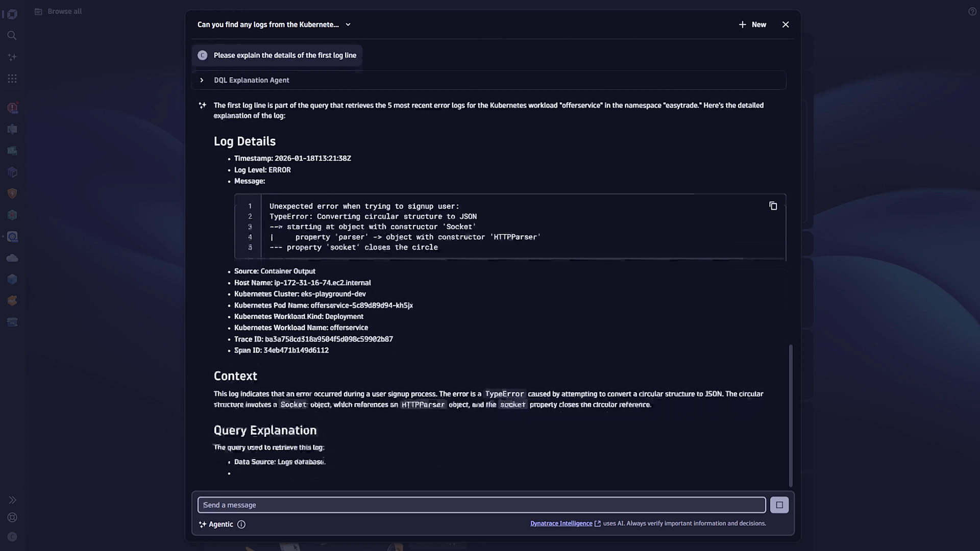This screenshot has width=980, height=551.
Task: Start a New conversation
Action: 752,24
